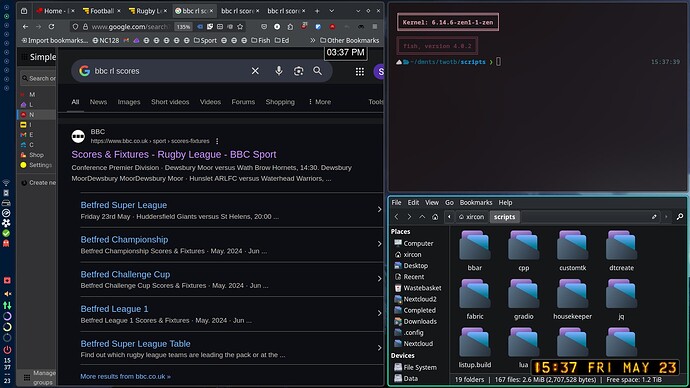Click the file manager search magnifier icon
The height and width of the screenshot is (388, 690).
[x=680, y=217]
